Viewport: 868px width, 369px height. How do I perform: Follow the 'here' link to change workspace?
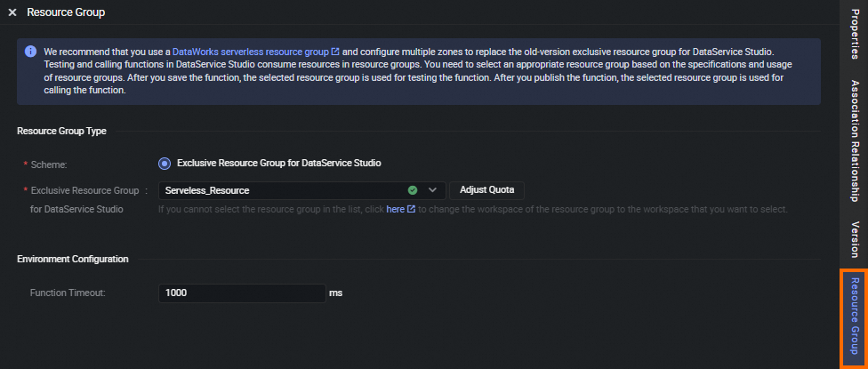pos(395,210)
